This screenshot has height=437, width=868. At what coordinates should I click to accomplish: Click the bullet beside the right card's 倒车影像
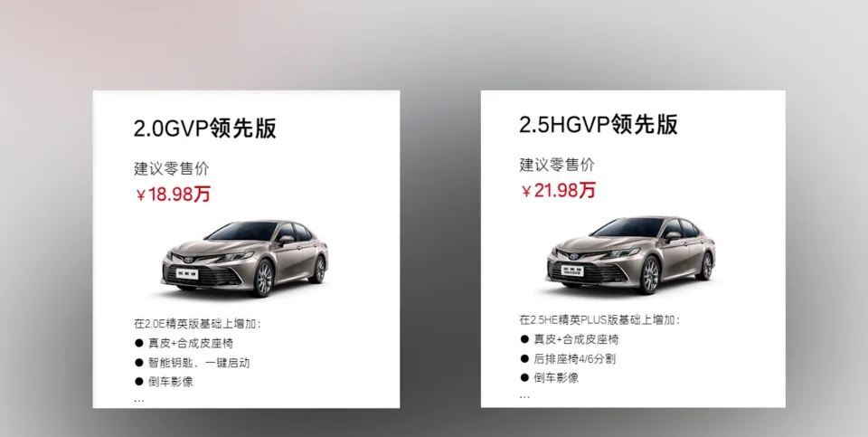click(524, 377)
